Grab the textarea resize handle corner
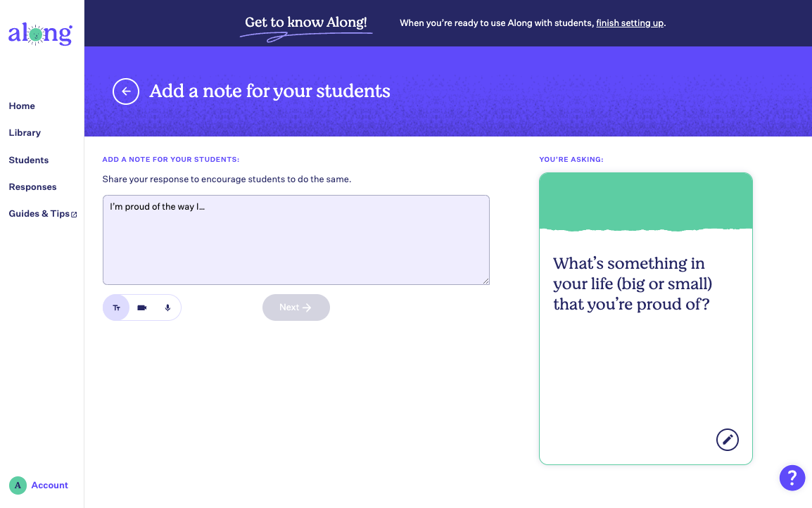The image size is (812, 508). [x=486, y=281]
